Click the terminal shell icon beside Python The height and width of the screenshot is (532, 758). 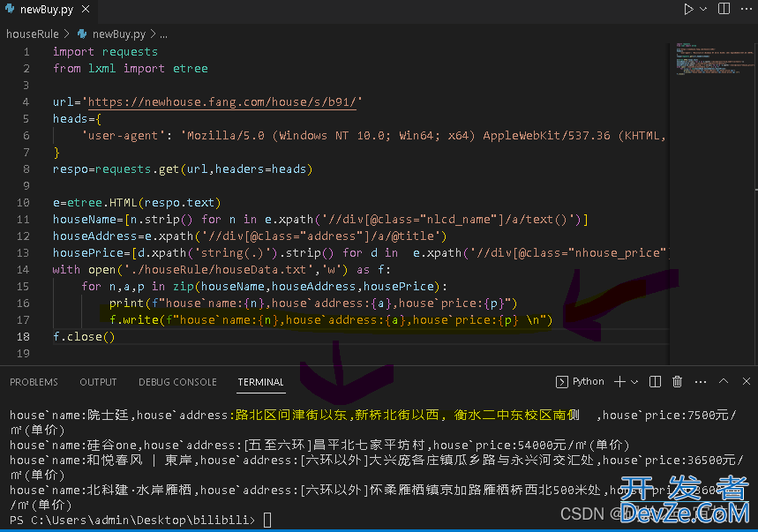pos(561,382)
